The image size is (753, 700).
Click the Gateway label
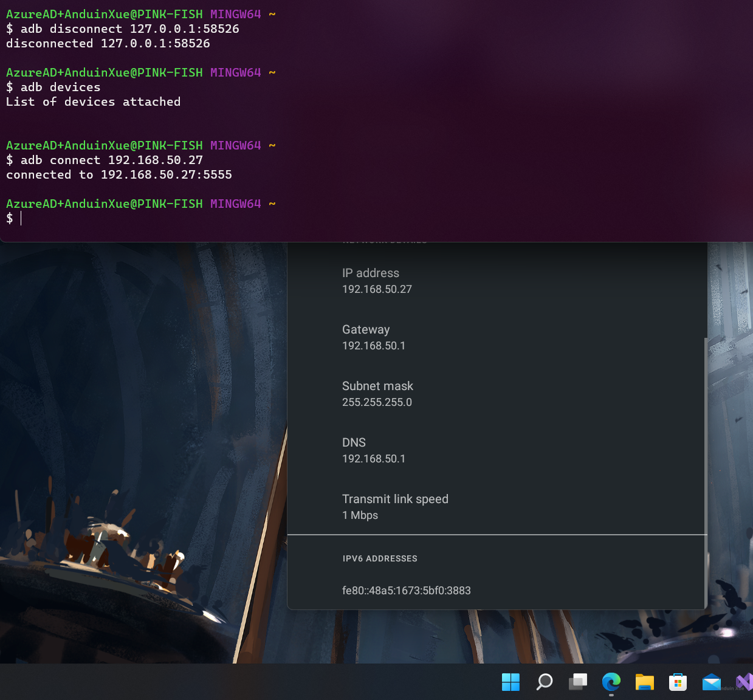coord(366,329)
